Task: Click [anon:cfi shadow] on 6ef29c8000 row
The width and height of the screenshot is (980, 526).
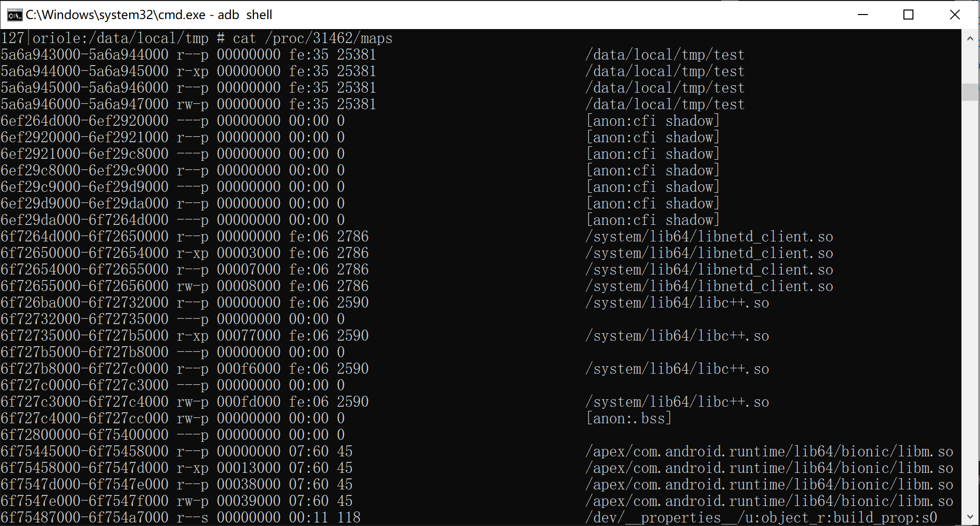Action: tap(653, 171)
